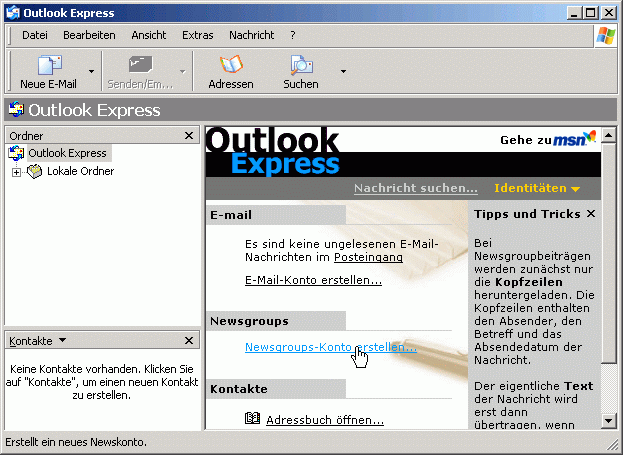The height and width of the screenshot is (455, 623).
Task: Click the Lokale Ordner folder icon
Action: tap(35, 172)
